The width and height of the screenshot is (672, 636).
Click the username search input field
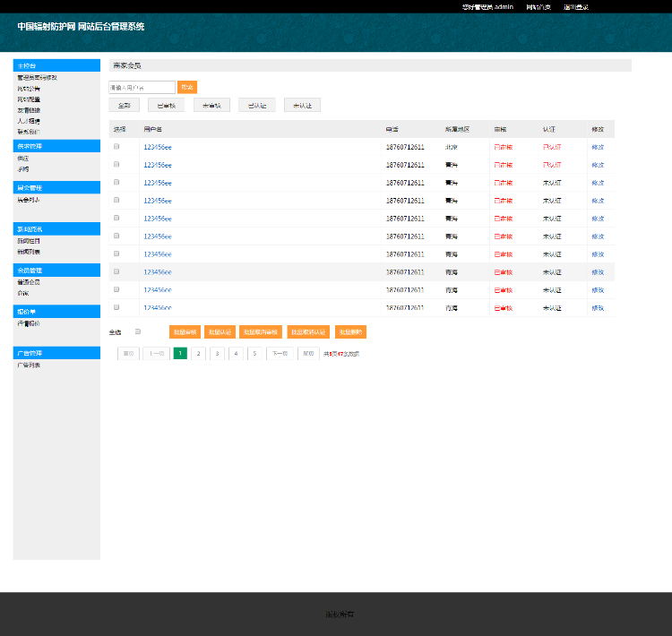[142, 88]
